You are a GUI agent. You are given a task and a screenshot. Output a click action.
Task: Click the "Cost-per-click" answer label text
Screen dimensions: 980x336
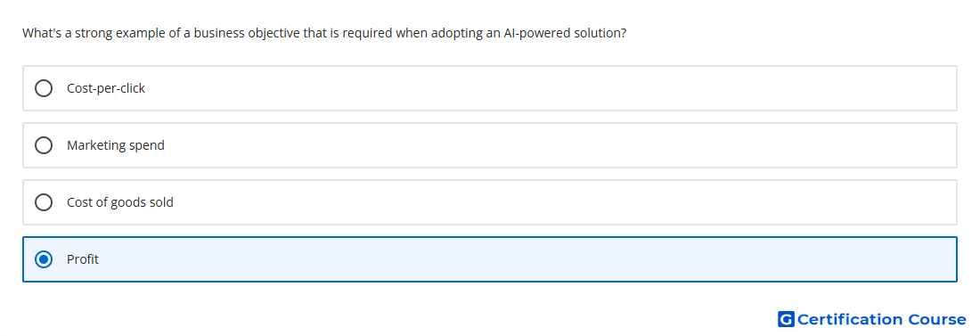(106, 88)
